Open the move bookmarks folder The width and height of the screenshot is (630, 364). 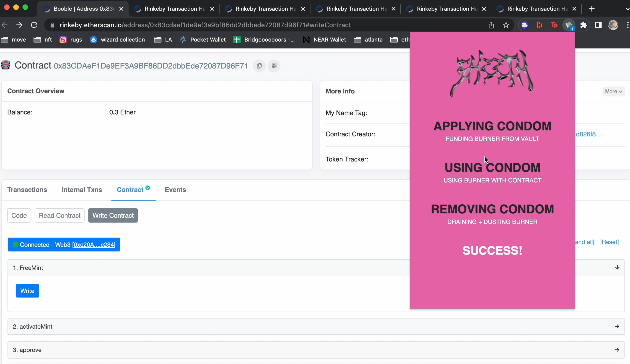pos(13,40)
